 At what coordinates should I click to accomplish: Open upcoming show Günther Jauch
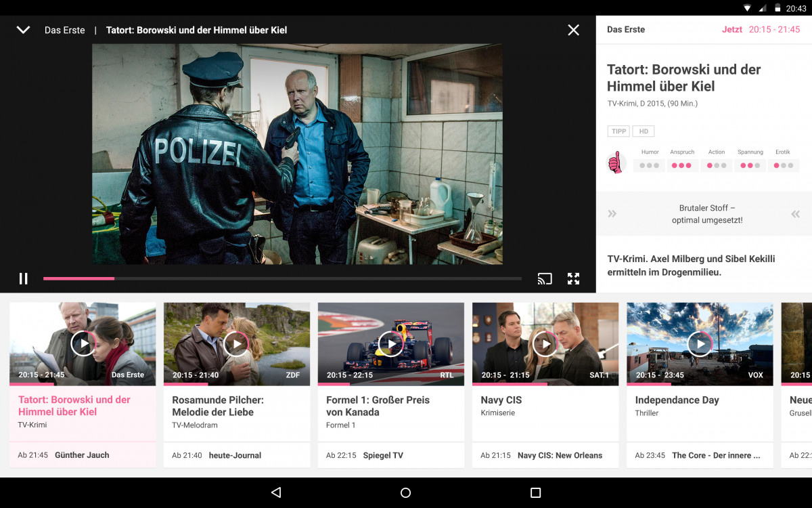coord(82,455)
